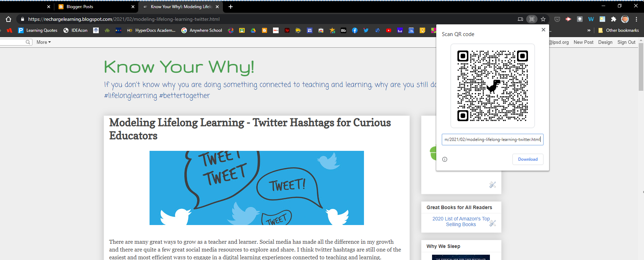Open the red video recorder extension icon
Viewport: 644px width, 260px height.
(568, 19)
